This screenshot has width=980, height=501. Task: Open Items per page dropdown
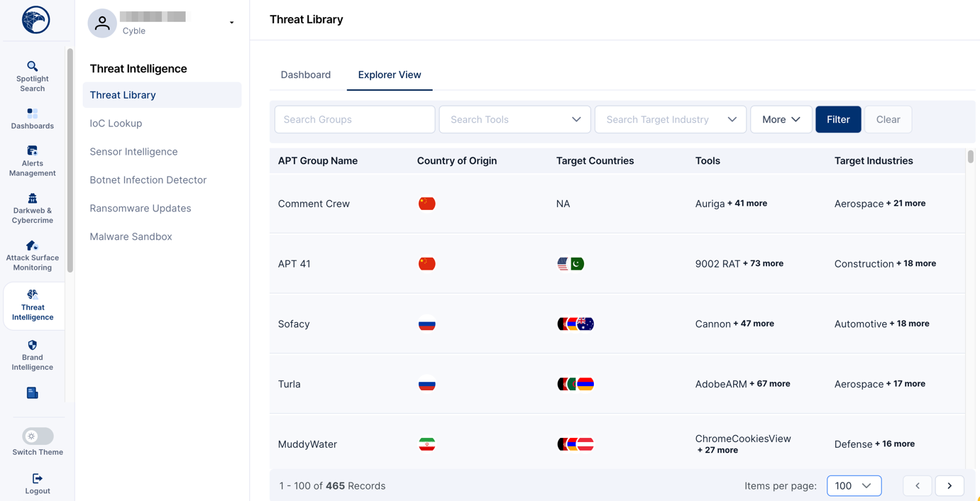[854, 486]
